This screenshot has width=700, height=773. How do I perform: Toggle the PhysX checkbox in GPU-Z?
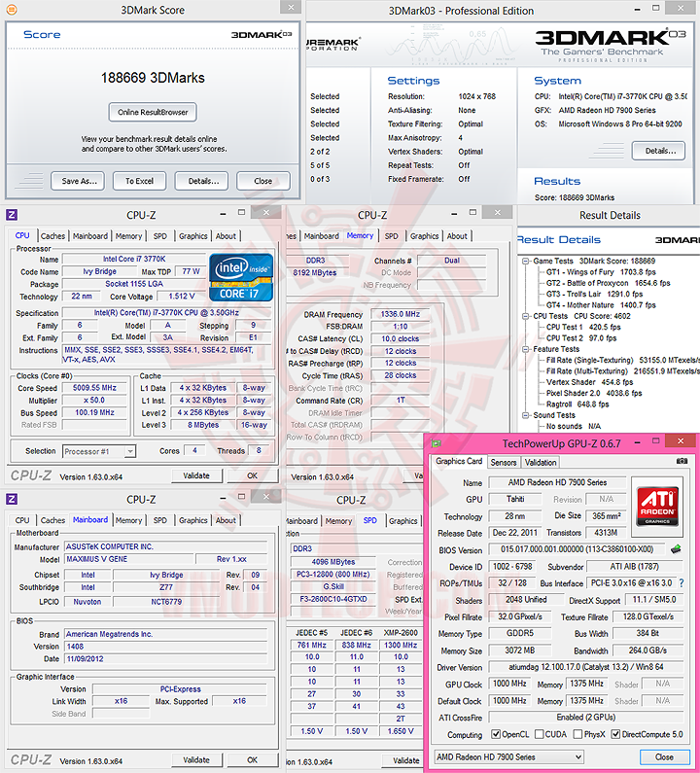[577, 734]
